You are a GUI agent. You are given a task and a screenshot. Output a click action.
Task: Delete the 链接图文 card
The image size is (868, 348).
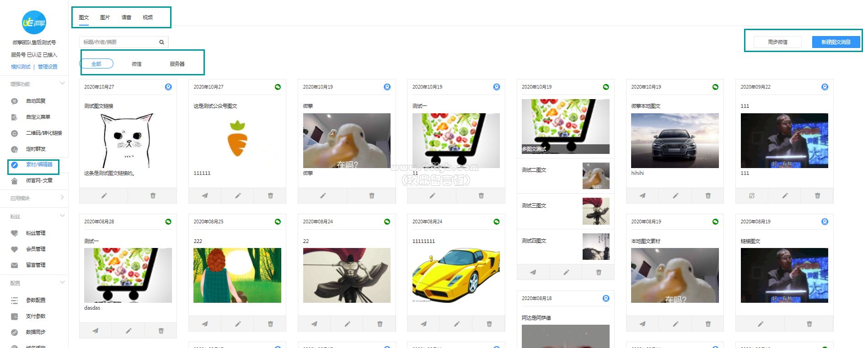809,324
